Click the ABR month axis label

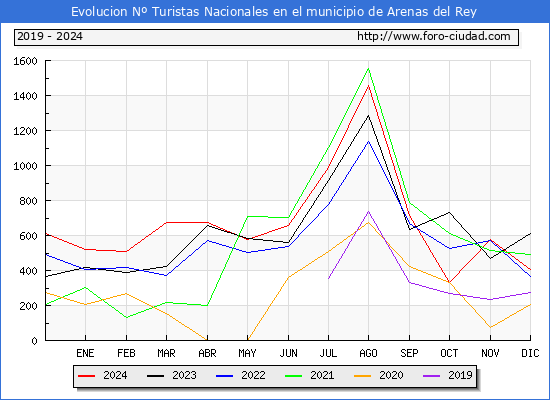pos(207,353)
